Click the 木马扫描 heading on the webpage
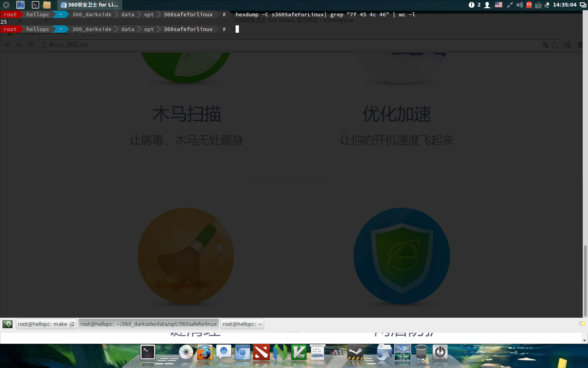Screen dimensions: 588x368 187,114
